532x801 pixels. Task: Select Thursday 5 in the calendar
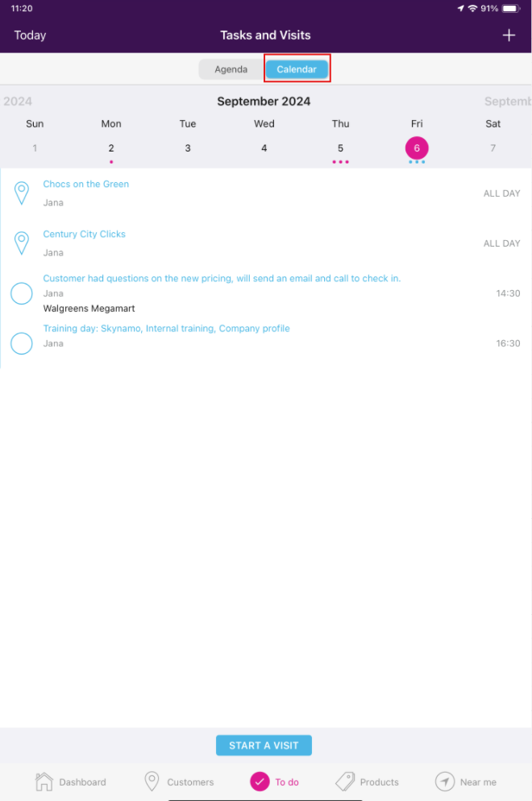coord(340,148)
